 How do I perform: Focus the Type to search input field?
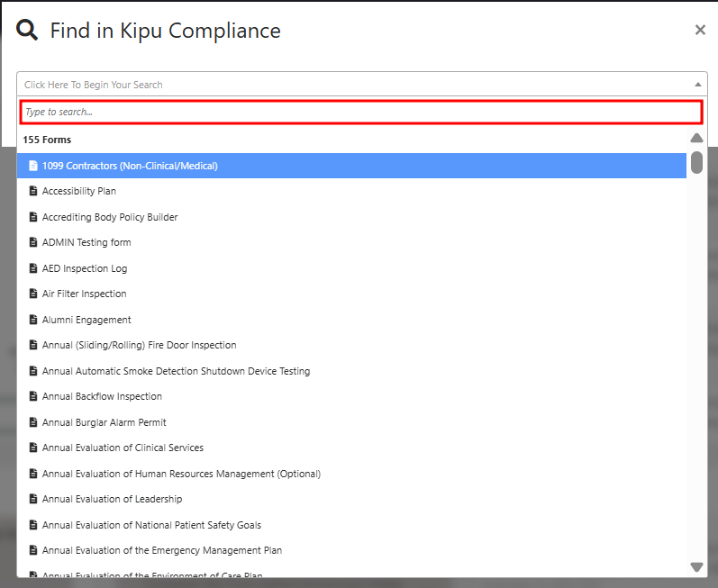[x=360, y=112]
